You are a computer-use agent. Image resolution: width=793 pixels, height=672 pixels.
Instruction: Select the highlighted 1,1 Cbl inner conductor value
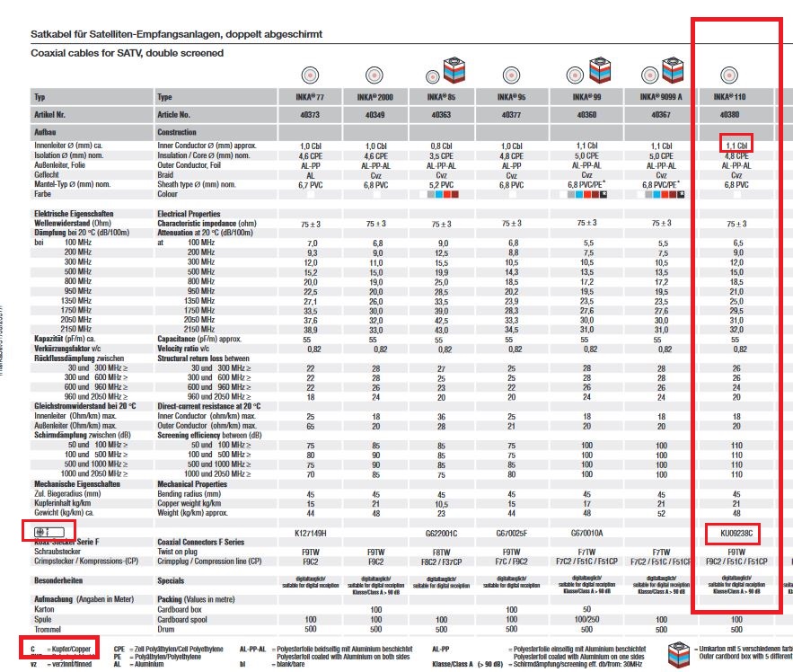736,145
